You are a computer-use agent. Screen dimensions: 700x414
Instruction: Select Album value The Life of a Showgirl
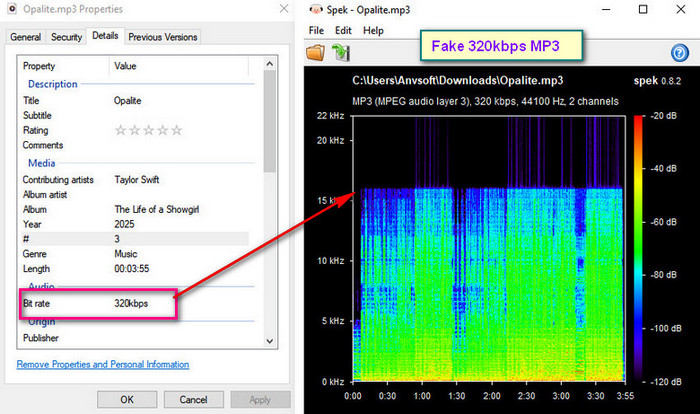pos(157,209)
